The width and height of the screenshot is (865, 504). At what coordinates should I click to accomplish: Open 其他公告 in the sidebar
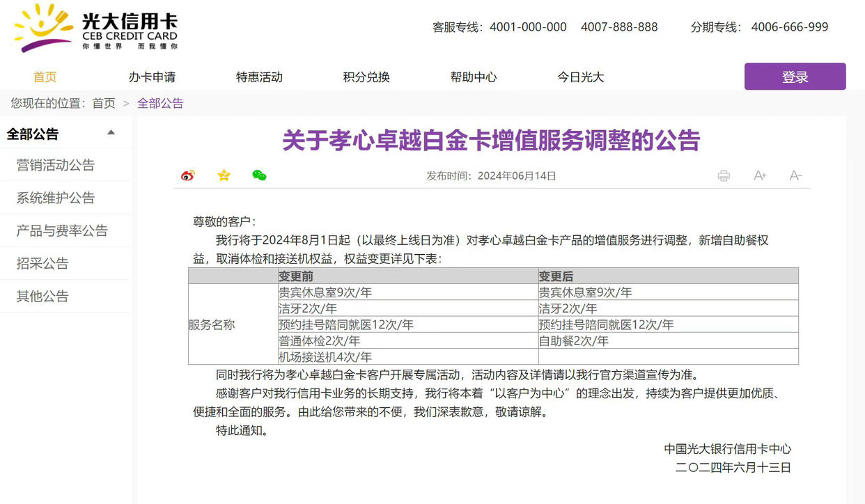42,296
